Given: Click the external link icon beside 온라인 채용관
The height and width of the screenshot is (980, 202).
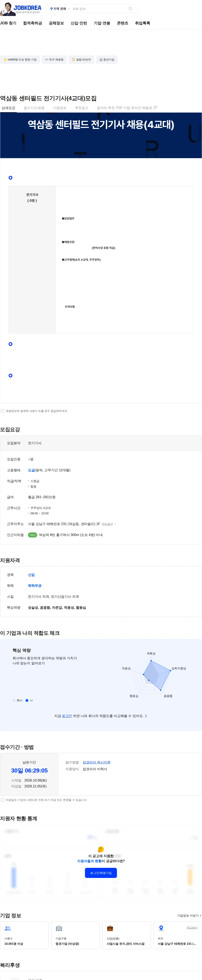Looking at the screenshot, I should click(x=155, y=108).
